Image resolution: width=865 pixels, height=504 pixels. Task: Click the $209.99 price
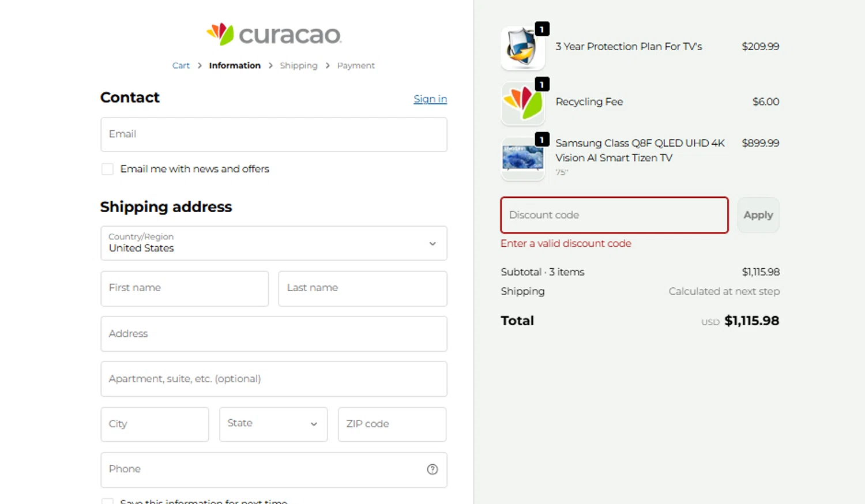click(x=760, y=47)
